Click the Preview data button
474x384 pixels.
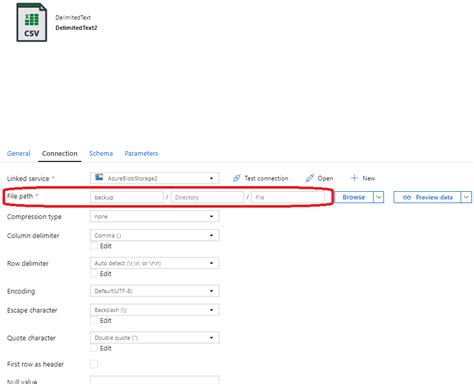[427, 197]
